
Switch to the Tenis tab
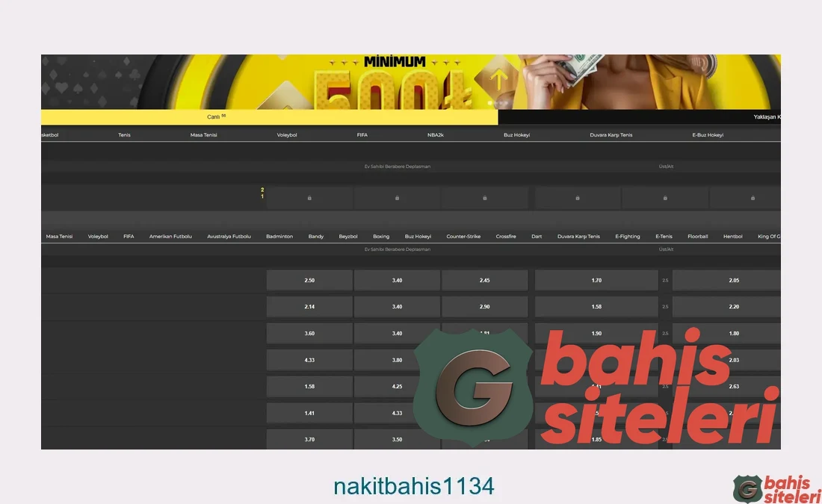124,134
